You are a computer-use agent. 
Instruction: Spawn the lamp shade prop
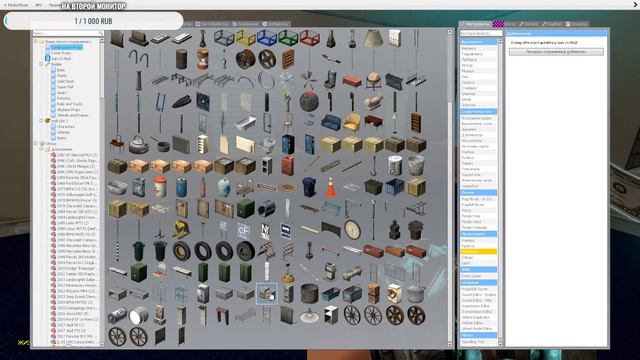click(x=373, y=38)
